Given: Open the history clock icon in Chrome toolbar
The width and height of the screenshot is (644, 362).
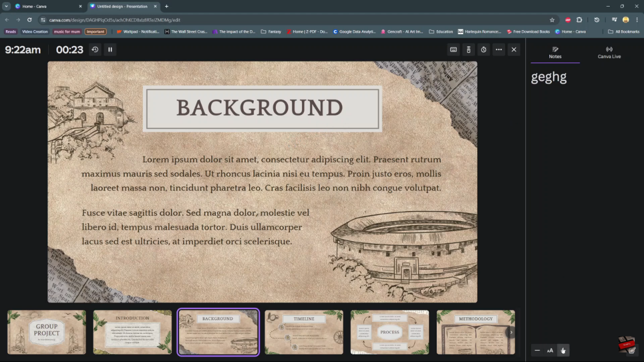Looking at the screenshot, I should tap(597, 20).
